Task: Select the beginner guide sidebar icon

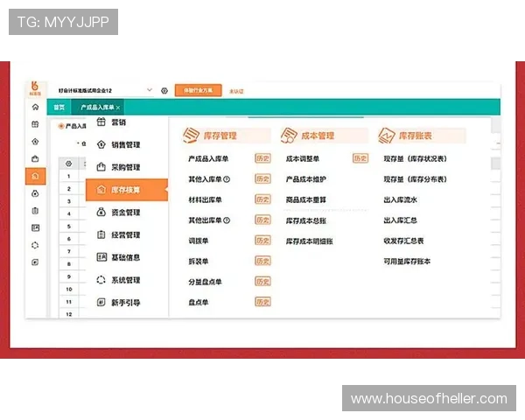Action: [35, 262]
